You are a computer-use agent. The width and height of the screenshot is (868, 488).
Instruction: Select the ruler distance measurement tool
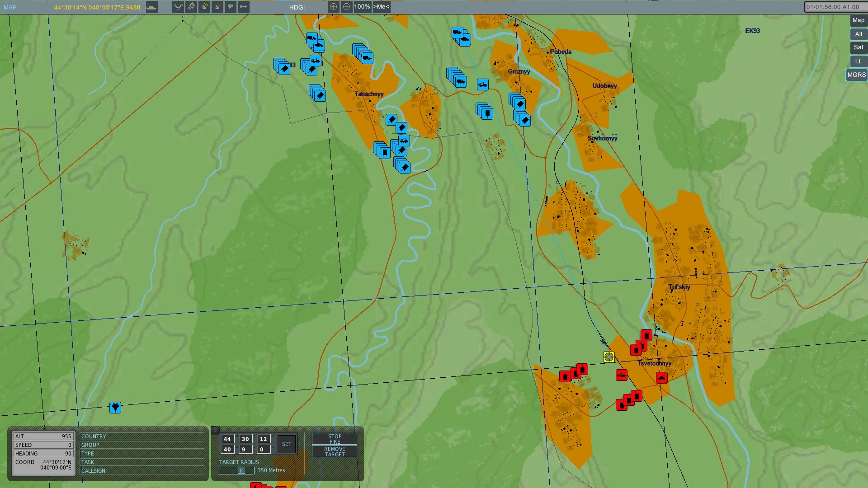coord(243,7)
